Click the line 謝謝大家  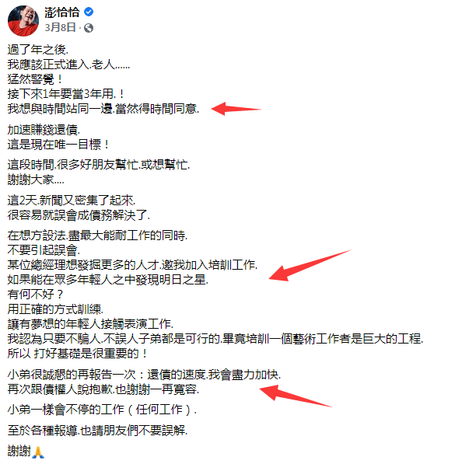tap(36, 180)
